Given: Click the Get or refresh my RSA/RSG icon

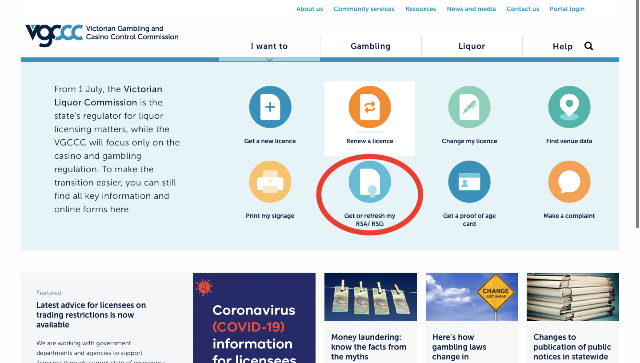Looking at the screenshot, I should 369,182.
